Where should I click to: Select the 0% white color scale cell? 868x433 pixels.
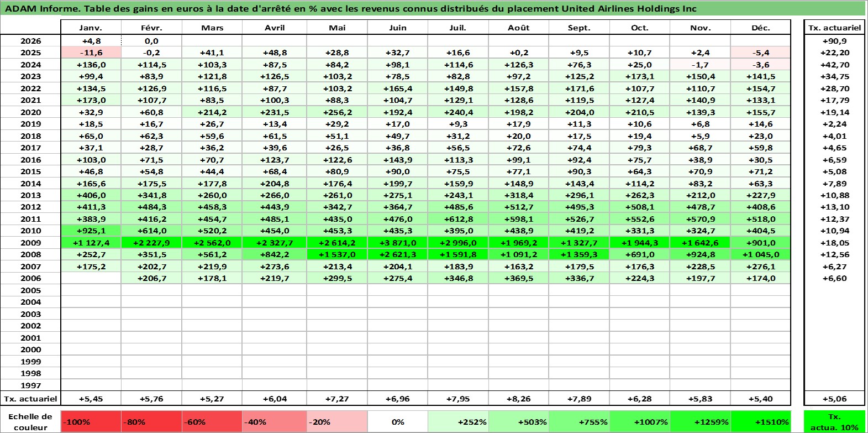[397, 421]
